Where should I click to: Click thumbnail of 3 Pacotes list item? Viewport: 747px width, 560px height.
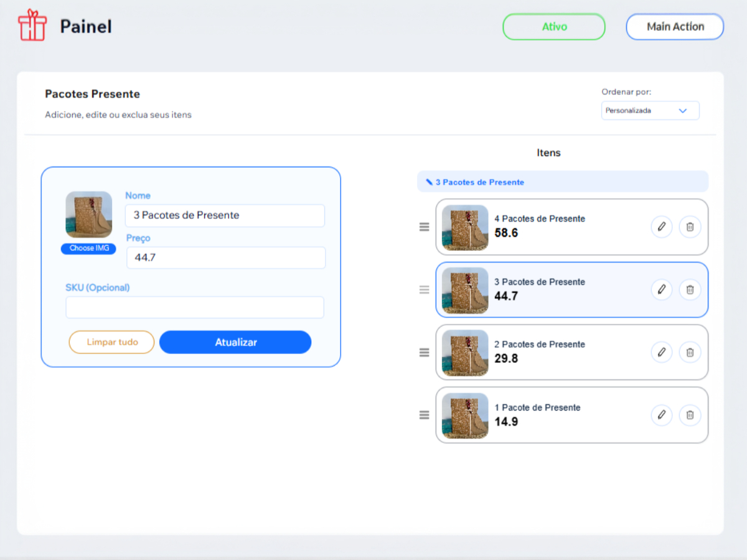465,291
